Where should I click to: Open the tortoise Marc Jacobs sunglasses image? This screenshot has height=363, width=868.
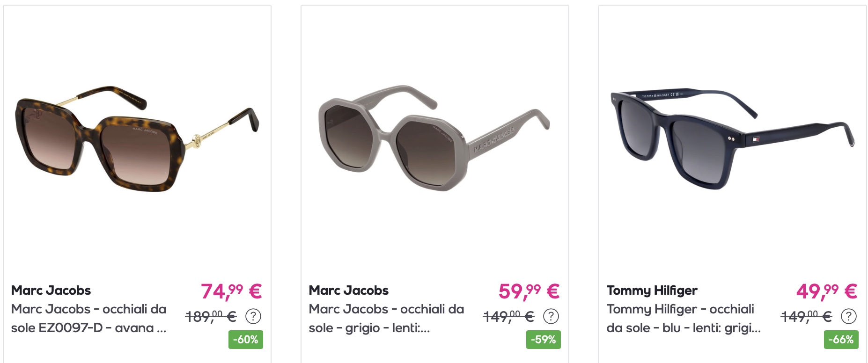(x=137, y=138)
